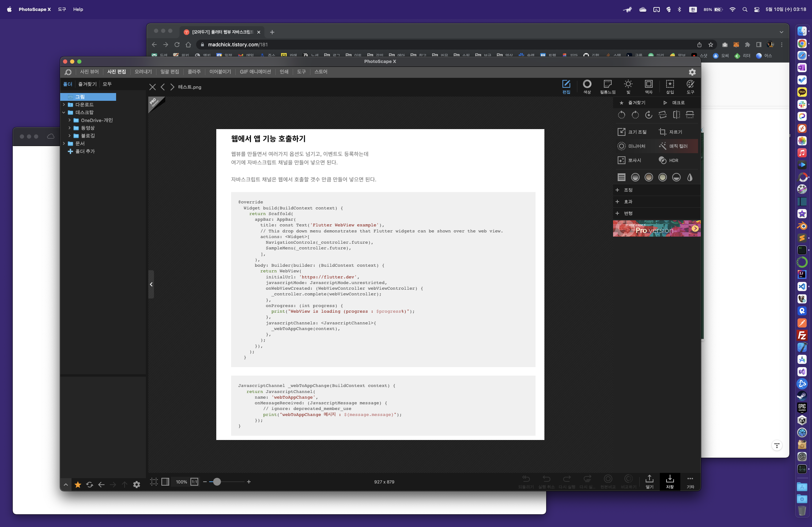Click 폴더 추가 to add folder
This screenshot has height=527, width=812.
click(x=81, y=151)
